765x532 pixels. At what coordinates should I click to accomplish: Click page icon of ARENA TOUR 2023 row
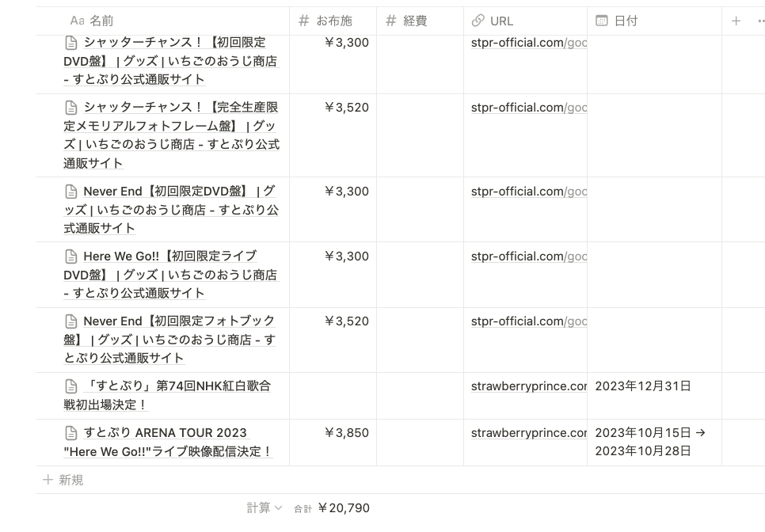coord(70,433)
